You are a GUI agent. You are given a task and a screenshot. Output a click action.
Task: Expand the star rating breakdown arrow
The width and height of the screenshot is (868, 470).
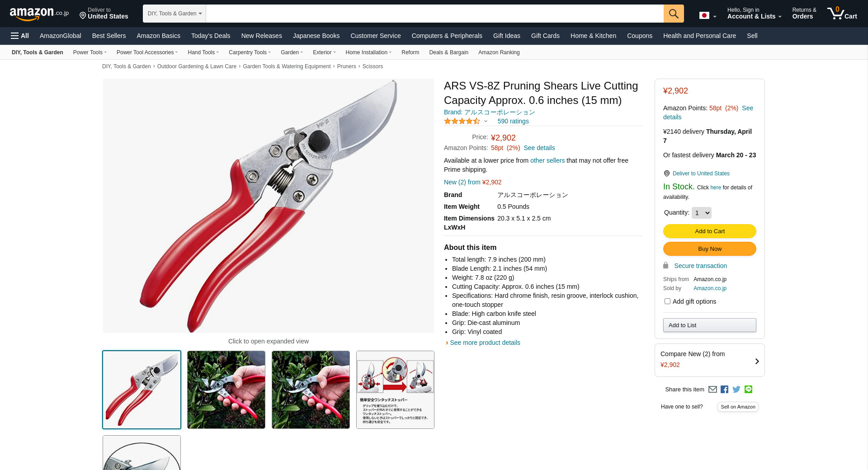click(x=486, y=121)
